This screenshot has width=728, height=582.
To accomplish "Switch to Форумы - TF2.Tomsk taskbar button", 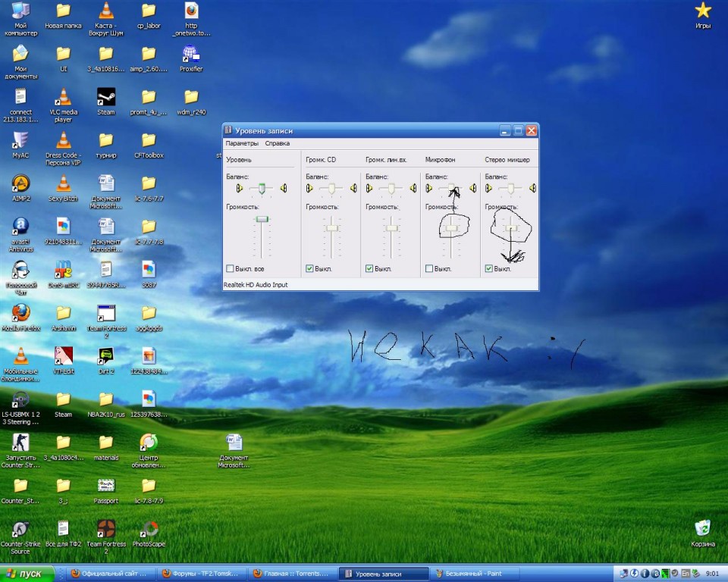I will (201, 574).
